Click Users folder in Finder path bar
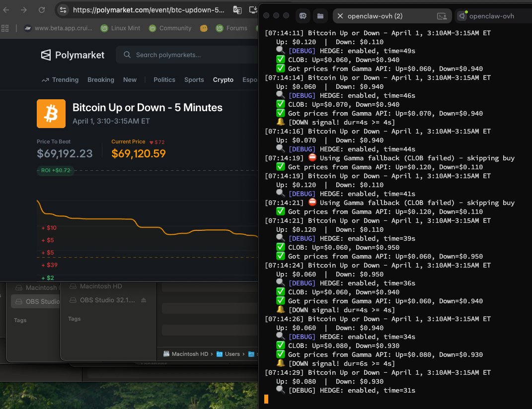 228,354
